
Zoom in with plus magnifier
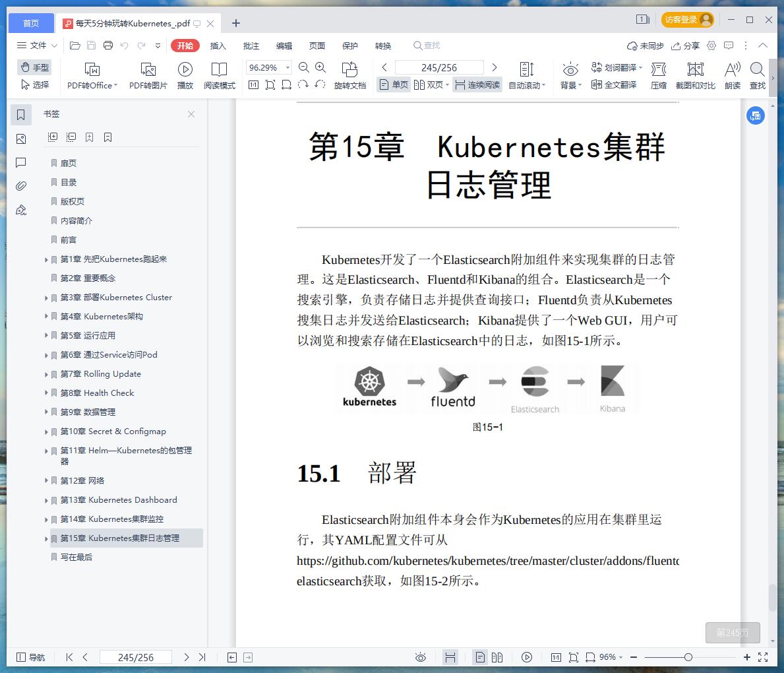[320, 67]
